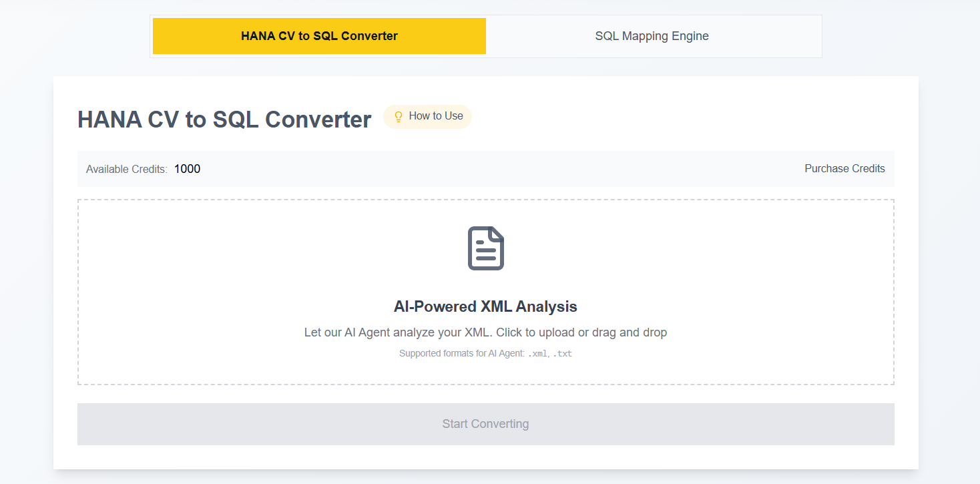Click the .txt supported format label
This screenshot has width=980, height=484.
[x=563, y=354]
